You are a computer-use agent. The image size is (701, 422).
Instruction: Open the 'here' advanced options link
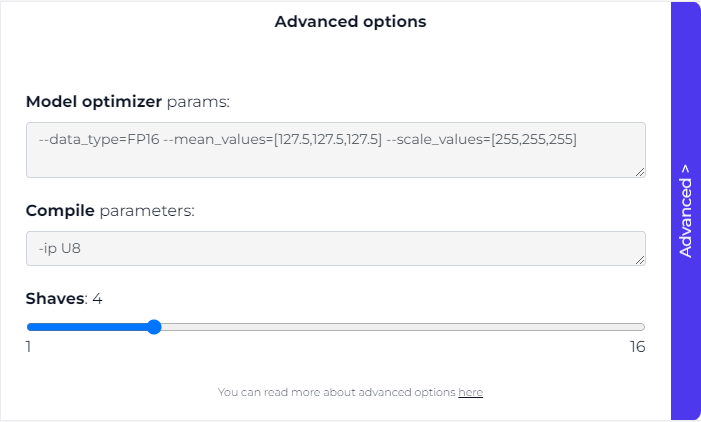point(470,392)
